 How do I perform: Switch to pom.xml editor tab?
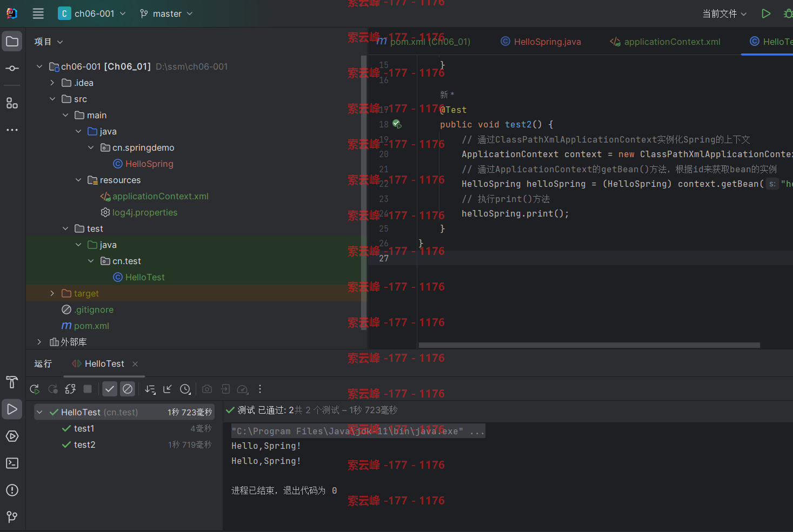pos(423,42)
